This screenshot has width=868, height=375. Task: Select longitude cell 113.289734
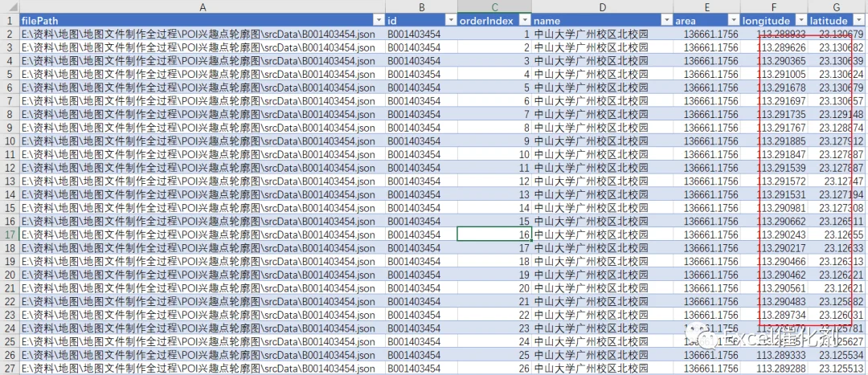click(x=773, y=315)
